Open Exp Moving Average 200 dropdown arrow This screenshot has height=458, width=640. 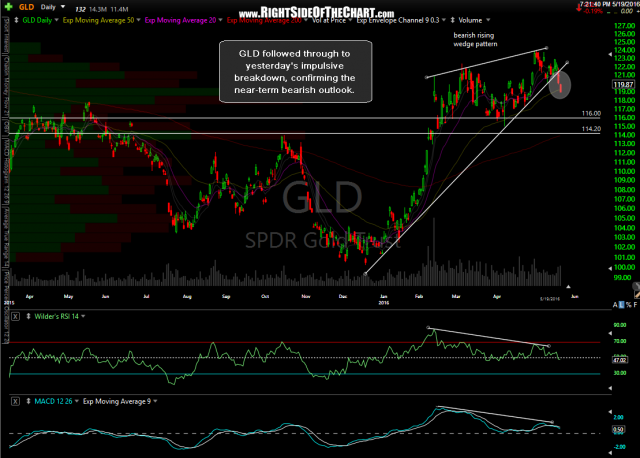(306, 20)
